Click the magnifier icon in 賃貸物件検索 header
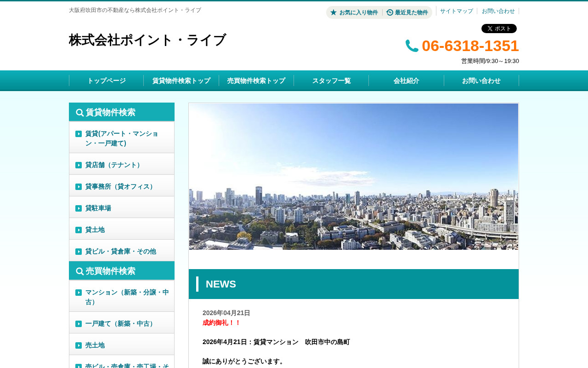This screenshot has width=588, height=368. pos(80,113)
